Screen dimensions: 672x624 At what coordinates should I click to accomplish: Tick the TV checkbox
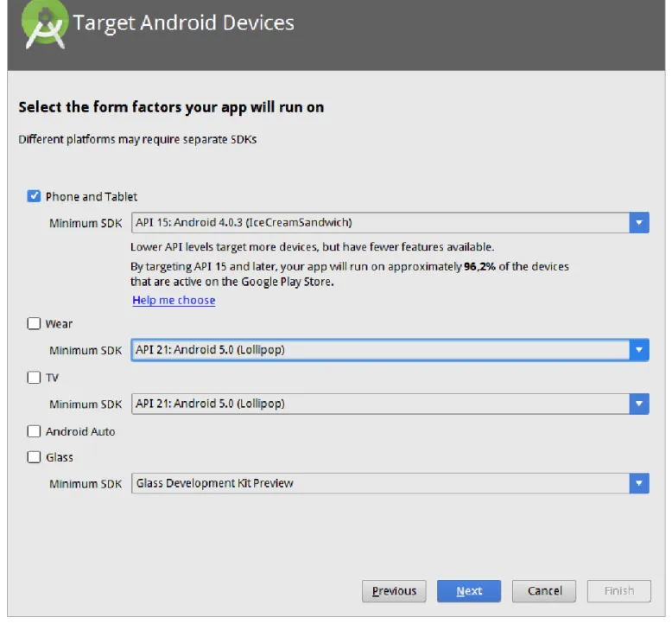[34, 378]
